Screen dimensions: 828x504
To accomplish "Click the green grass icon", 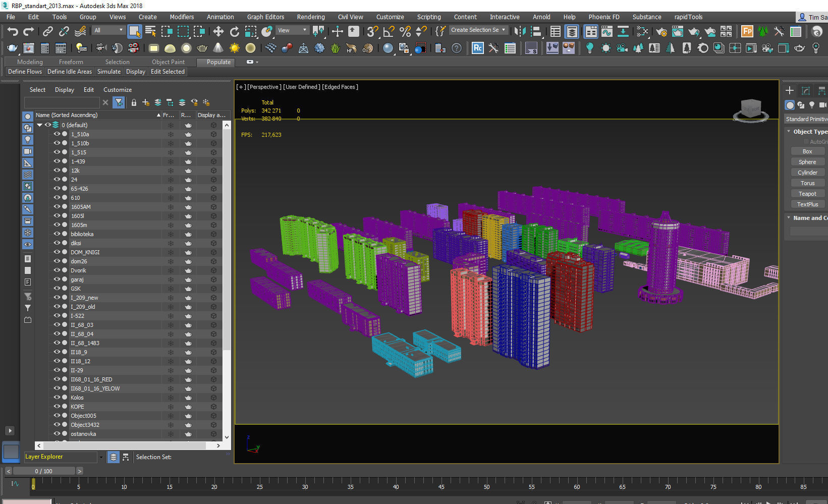I will coord(335,48).
